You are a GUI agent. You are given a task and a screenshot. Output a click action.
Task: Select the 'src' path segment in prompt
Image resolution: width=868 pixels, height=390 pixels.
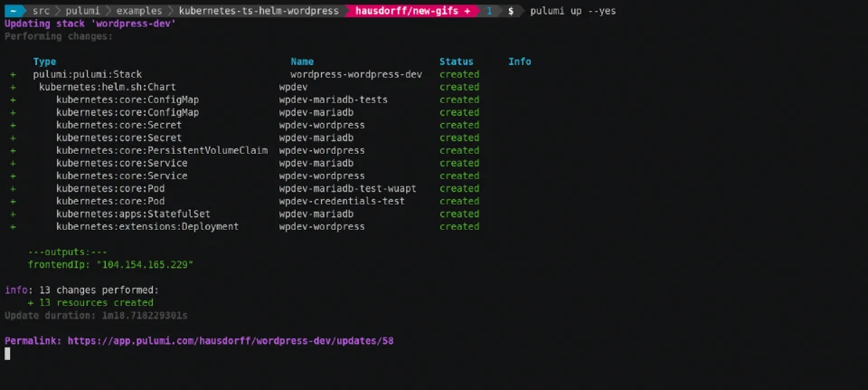[x=41, y=11]
